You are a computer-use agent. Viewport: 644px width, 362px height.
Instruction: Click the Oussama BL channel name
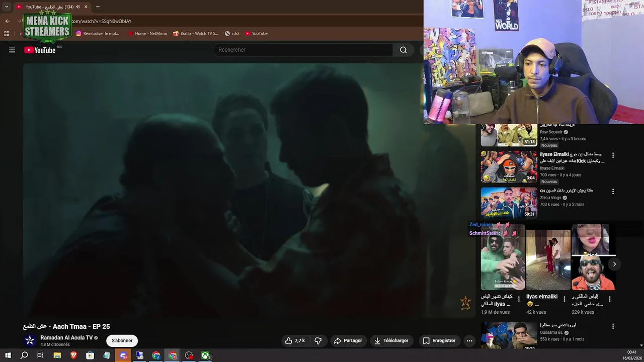(551, 332)
